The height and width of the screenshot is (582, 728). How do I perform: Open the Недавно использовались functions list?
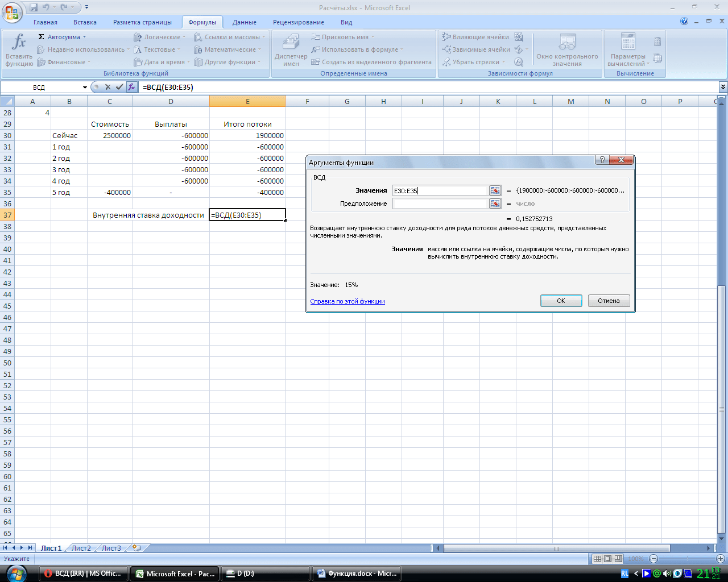(83, 49)
